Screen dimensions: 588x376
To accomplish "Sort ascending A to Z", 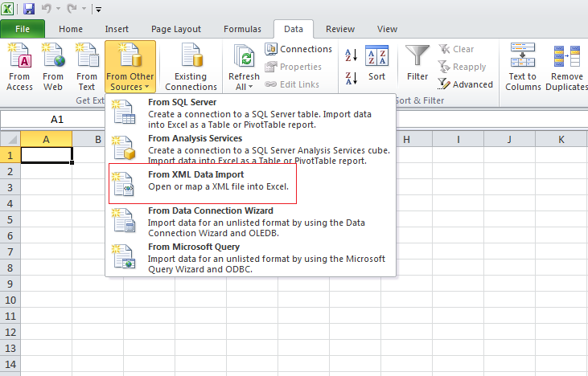I will coord(351,55).
